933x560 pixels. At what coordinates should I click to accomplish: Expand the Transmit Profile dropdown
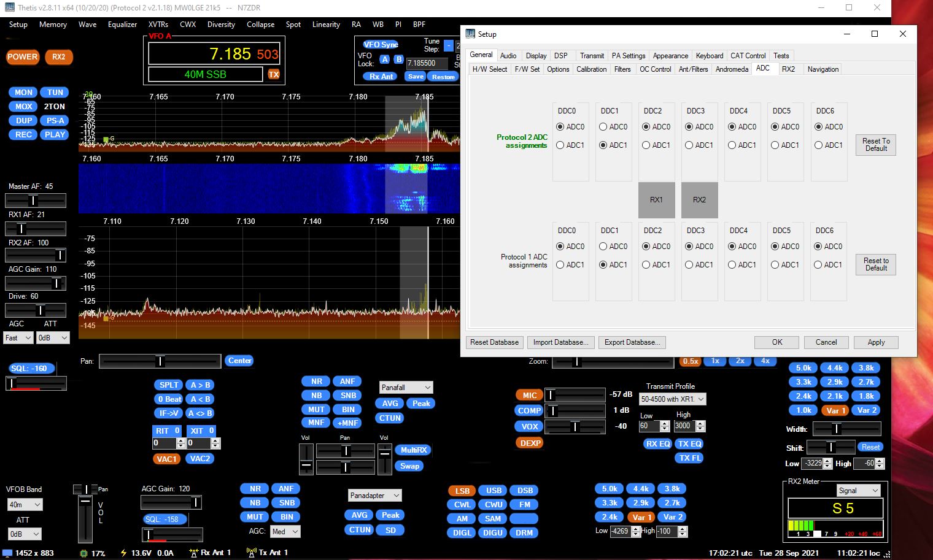tap(672, 399)
